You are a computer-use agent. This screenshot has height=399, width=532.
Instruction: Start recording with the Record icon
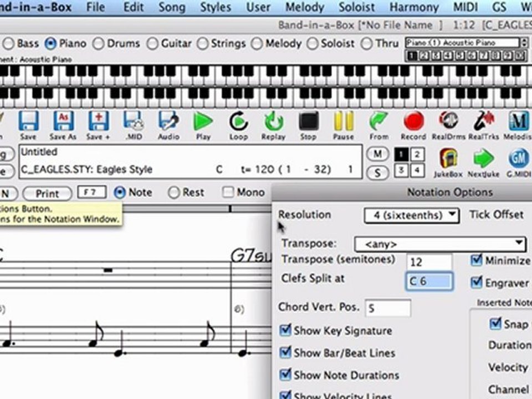413,121
